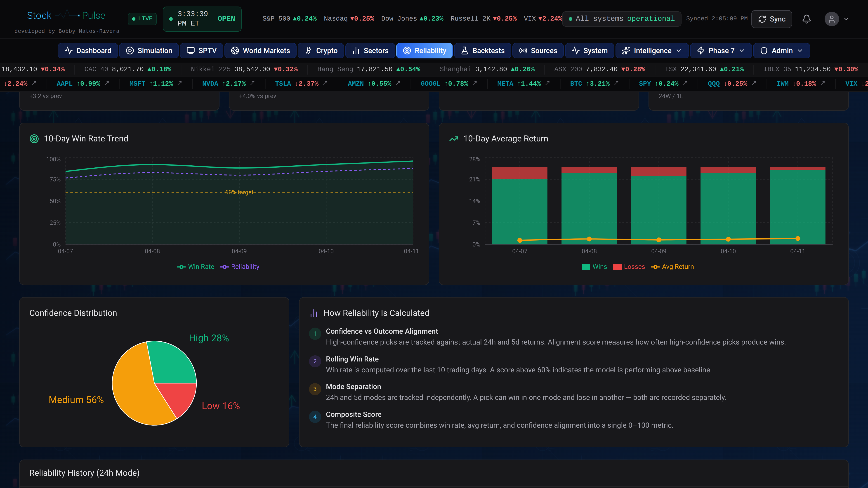Toggle Win Rate series in legend
Screen dimensions: 868x488
(196, 267)
